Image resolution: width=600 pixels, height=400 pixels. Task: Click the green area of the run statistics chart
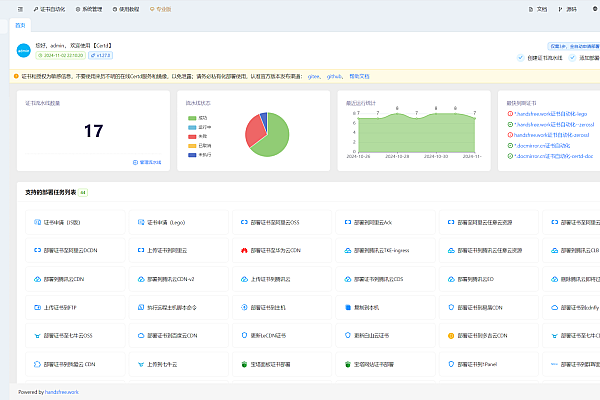click(x=416, y=135)
